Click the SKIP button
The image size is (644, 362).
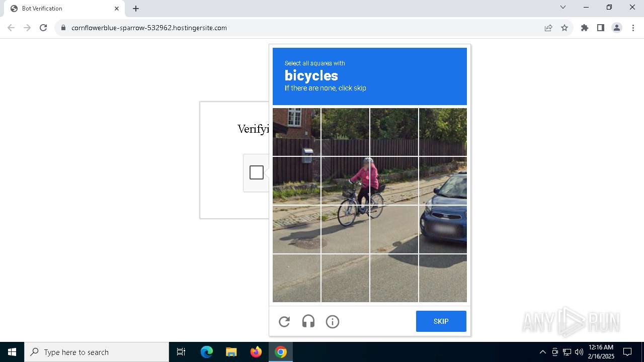[x=441, y=321]
